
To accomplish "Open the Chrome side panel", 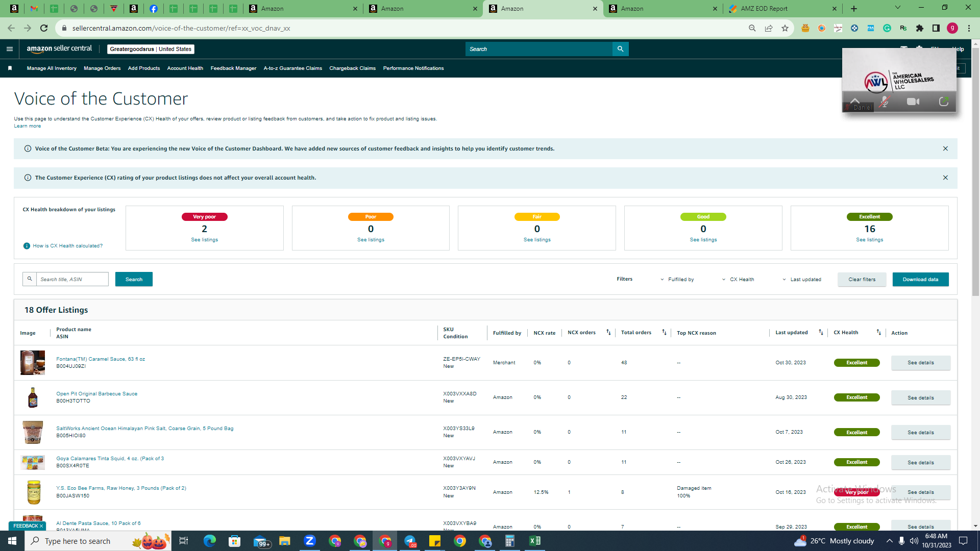I will (936, 28).
